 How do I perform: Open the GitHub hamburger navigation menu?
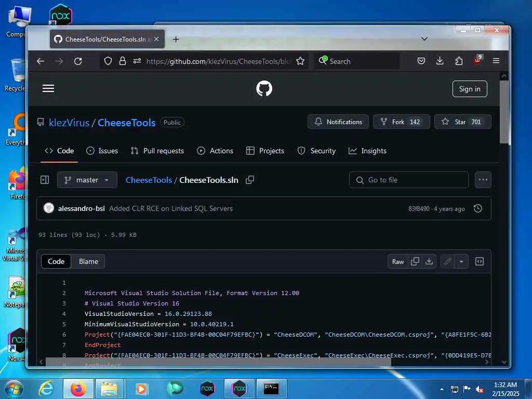[x=48, y=88]
